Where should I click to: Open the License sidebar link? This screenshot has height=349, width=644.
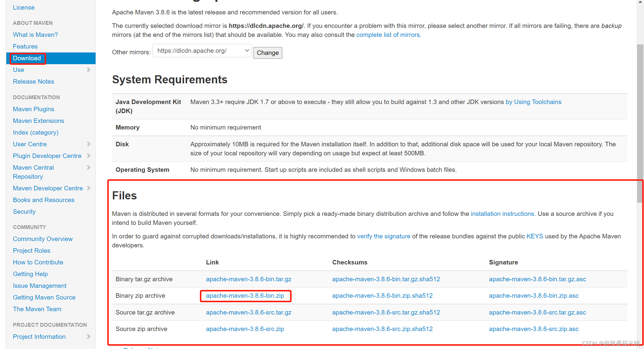(x=24, y=7)
